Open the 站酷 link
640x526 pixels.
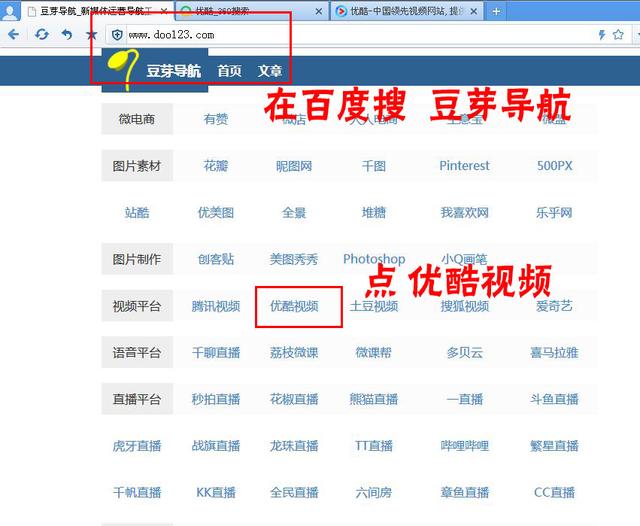(x=137, y=213)
